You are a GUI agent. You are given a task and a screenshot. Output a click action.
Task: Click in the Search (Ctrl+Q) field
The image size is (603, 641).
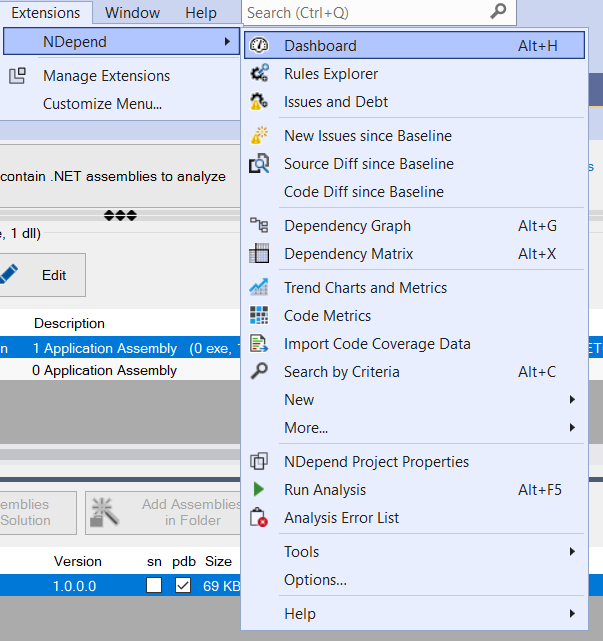click(x=379, y=13)
